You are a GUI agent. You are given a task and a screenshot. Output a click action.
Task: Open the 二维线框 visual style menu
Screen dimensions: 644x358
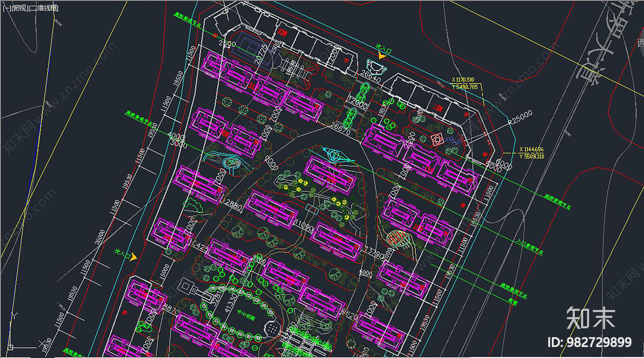click(x=44, y=8)
